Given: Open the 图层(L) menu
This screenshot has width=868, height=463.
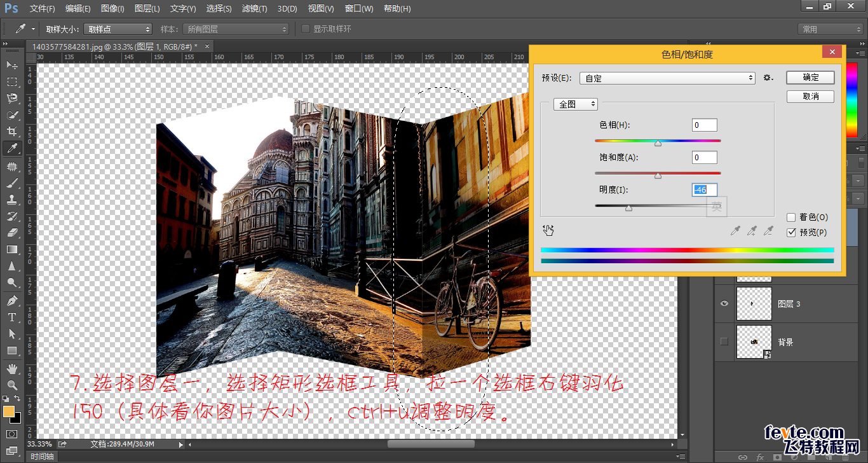Looking at the screenshot, I should (147, 9).
